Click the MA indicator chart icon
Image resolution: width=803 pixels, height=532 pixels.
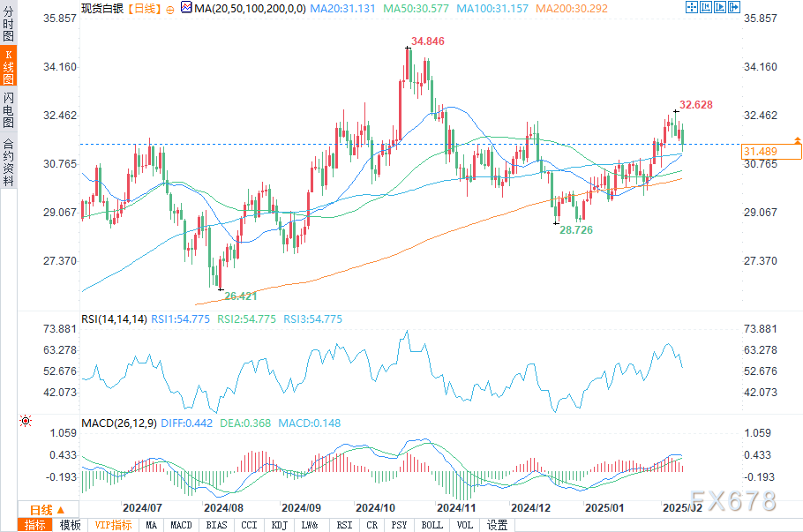185,8
